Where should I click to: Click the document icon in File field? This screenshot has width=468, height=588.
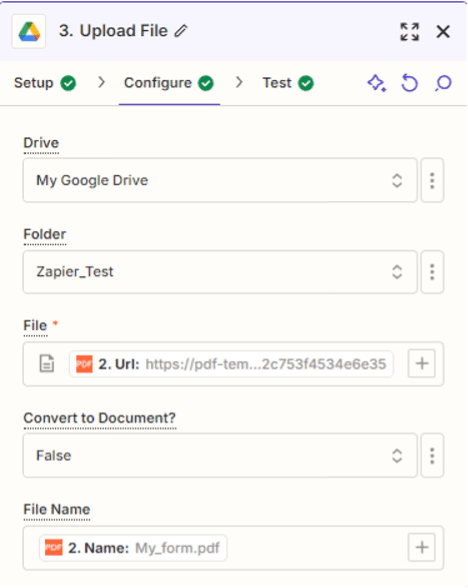[x=47, y=364]
